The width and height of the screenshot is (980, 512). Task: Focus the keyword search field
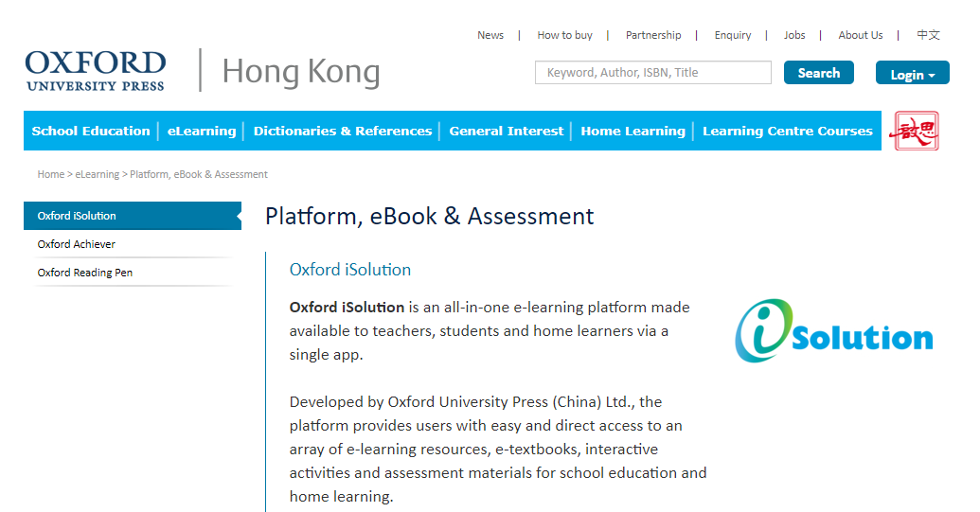coord(652,73)
